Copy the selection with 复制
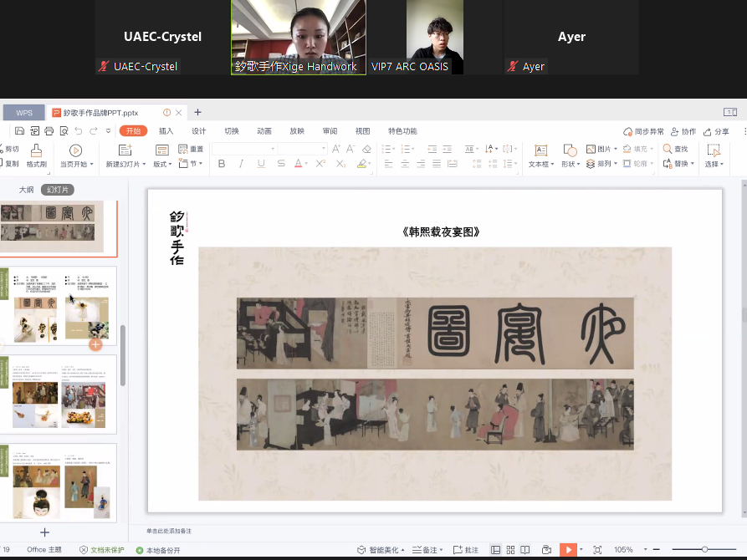The height and width of the screenshot is (560, 747). (x=9, y=164)
